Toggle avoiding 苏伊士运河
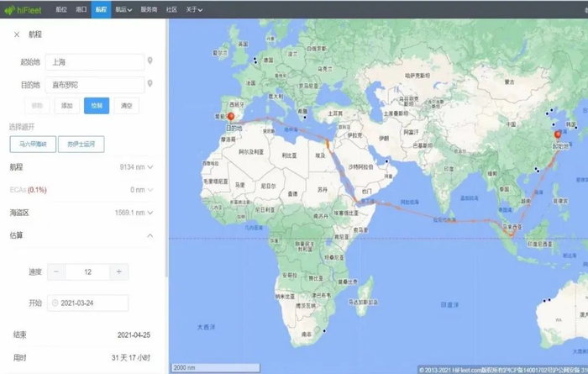588x374 pixels. [x=81, y=144]
